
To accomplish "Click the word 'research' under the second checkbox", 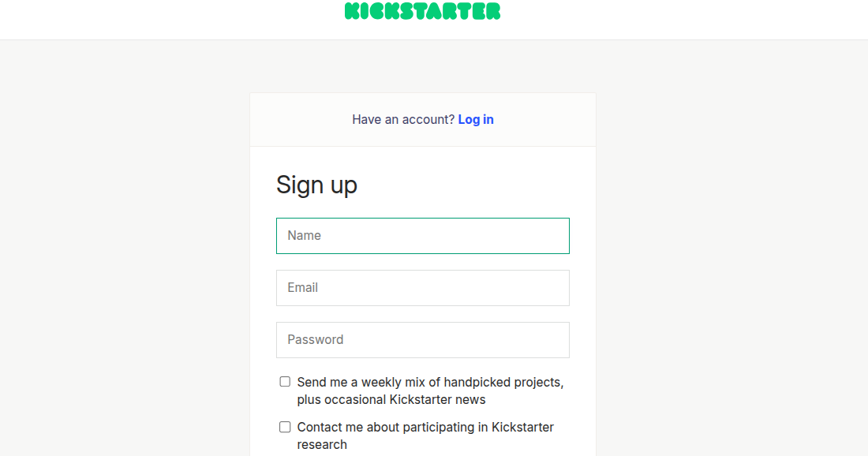I will [x=322, y=444].
